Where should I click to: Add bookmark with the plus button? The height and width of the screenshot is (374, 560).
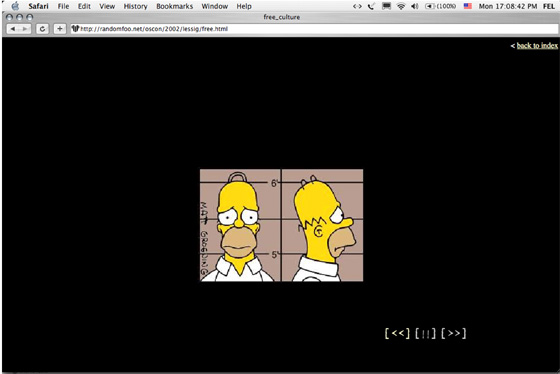(60, 29)
